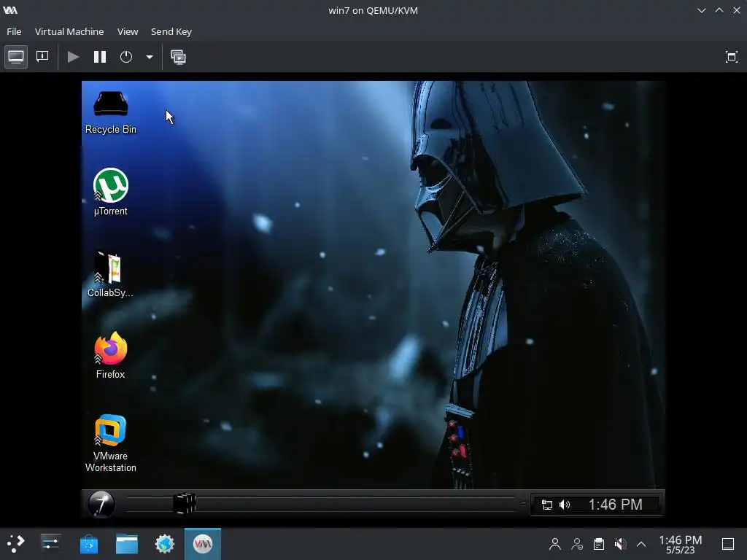This screenshot has height=560, width=747.
Task: Click the show desktop button
Action: click(x=728, y=544)
